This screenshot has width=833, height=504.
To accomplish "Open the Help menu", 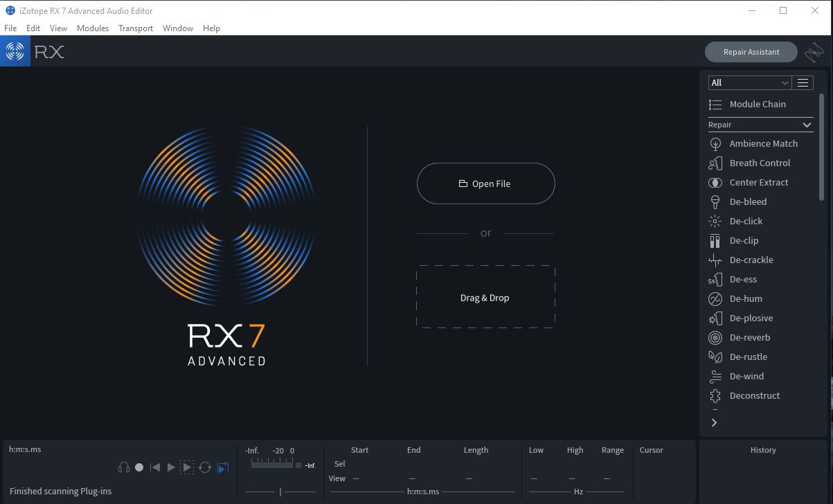I will (212, 28).
